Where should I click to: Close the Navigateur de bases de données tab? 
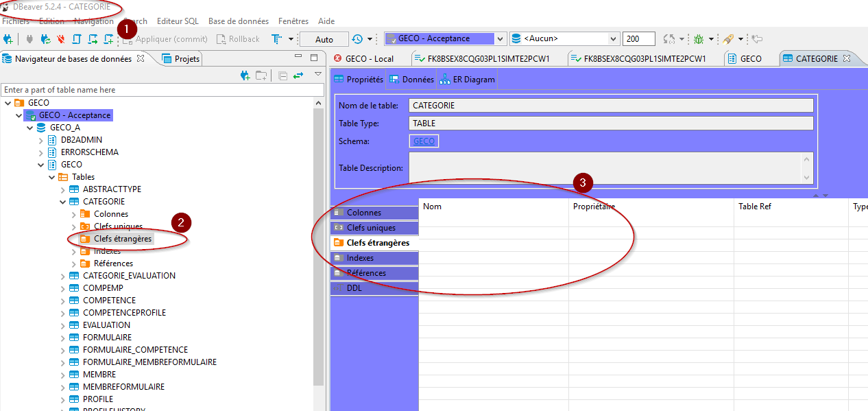point(141,58)
